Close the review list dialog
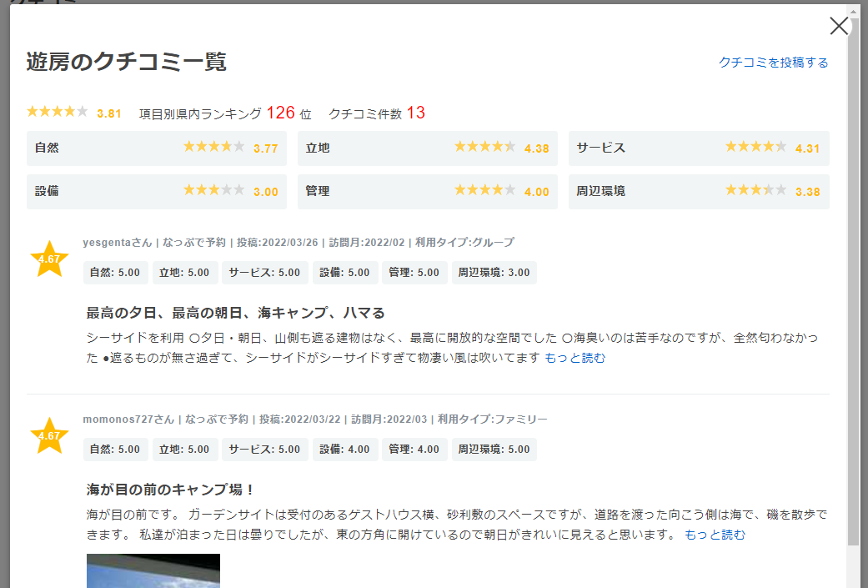The width and height of the screenshot is (868, 588). click(x=839, y=26)
